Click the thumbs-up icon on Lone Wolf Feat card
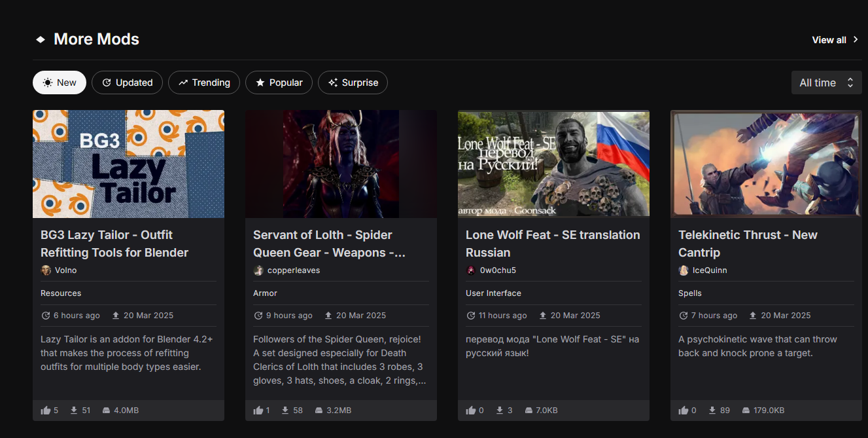The height and width of the screenshot is (438, 868). 471,411
